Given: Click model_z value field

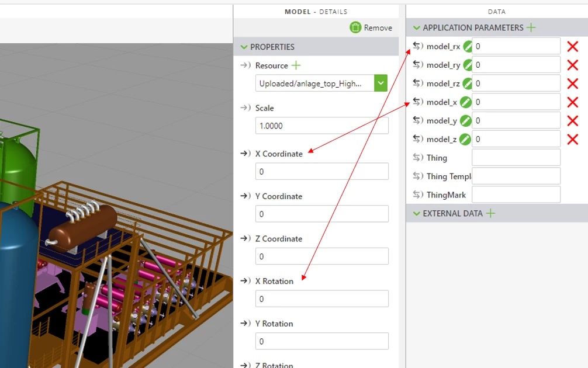Looking at the screenshot, I should (x=516, y=139).
